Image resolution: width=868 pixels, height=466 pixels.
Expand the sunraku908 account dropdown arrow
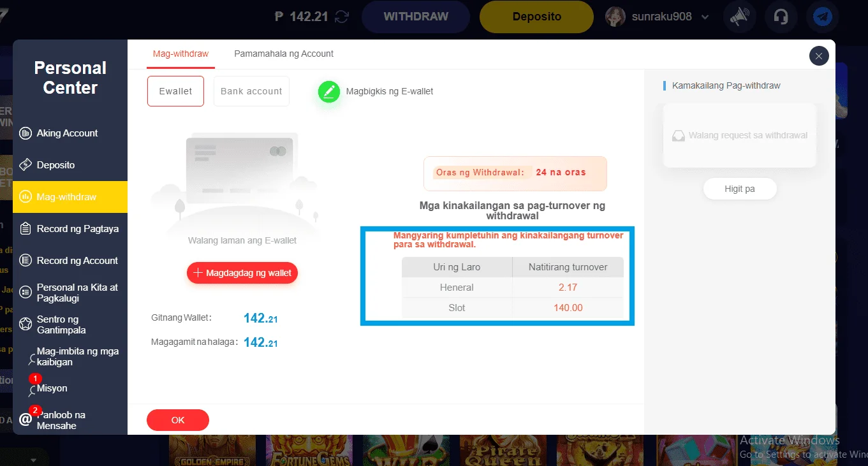pos(705,17)
